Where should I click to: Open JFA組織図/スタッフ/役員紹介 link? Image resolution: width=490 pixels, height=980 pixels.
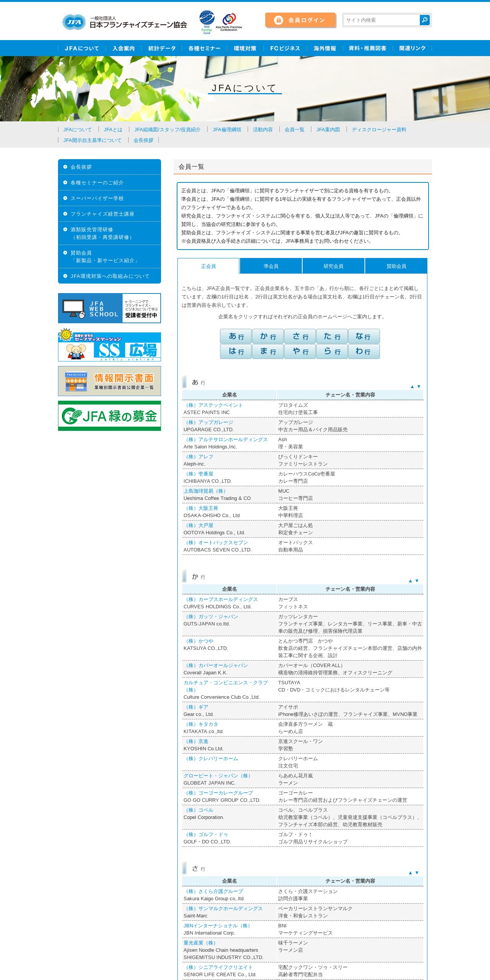(167, 130)
